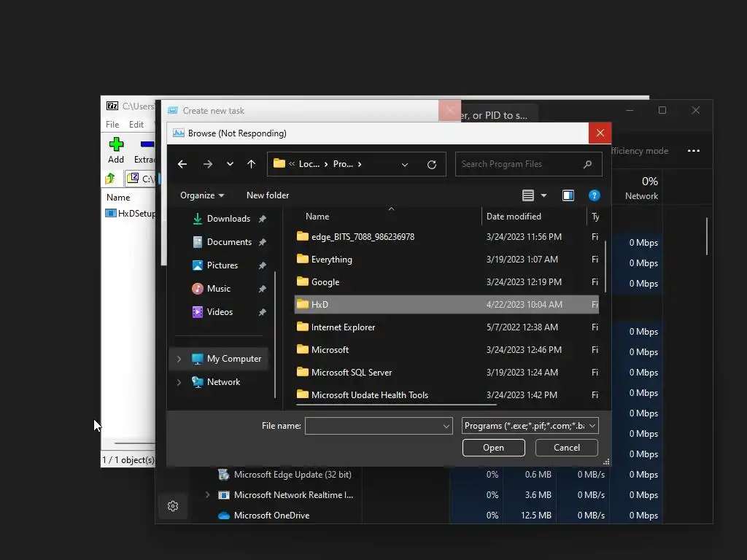
Task: Go forward in Browse dialog
Action: [x=208, y=164]
